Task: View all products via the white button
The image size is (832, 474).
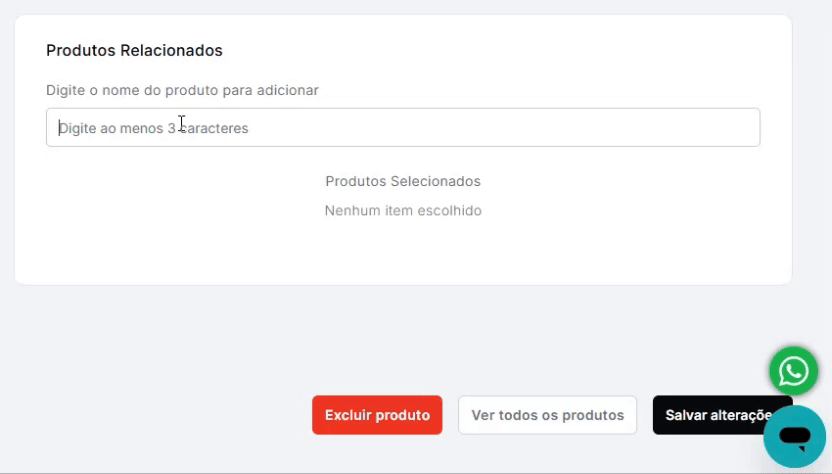Action: click(x=547, y=415)
